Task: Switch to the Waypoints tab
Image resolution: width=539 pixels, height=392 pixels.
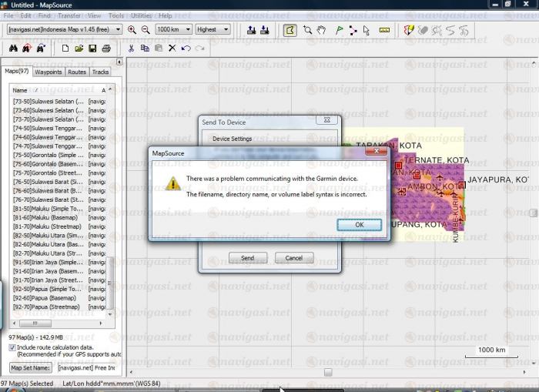Action: coord(48,72)
